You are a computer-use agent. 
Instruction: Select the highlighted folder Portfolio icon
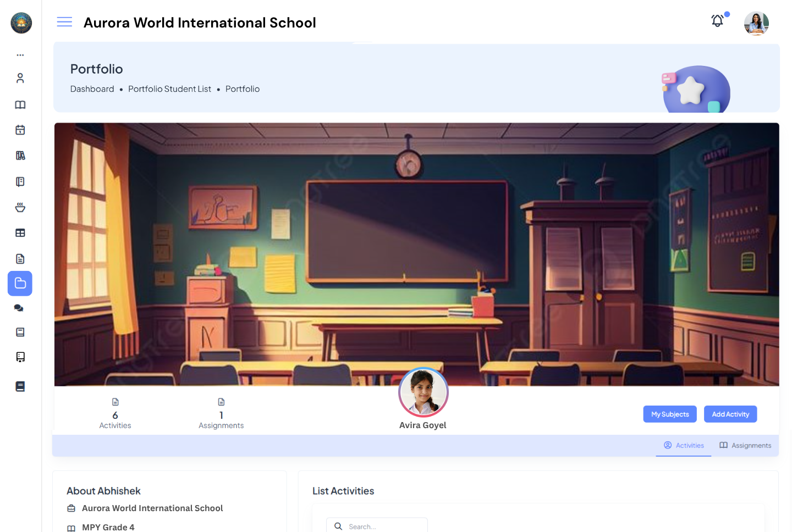coord(20,283)
